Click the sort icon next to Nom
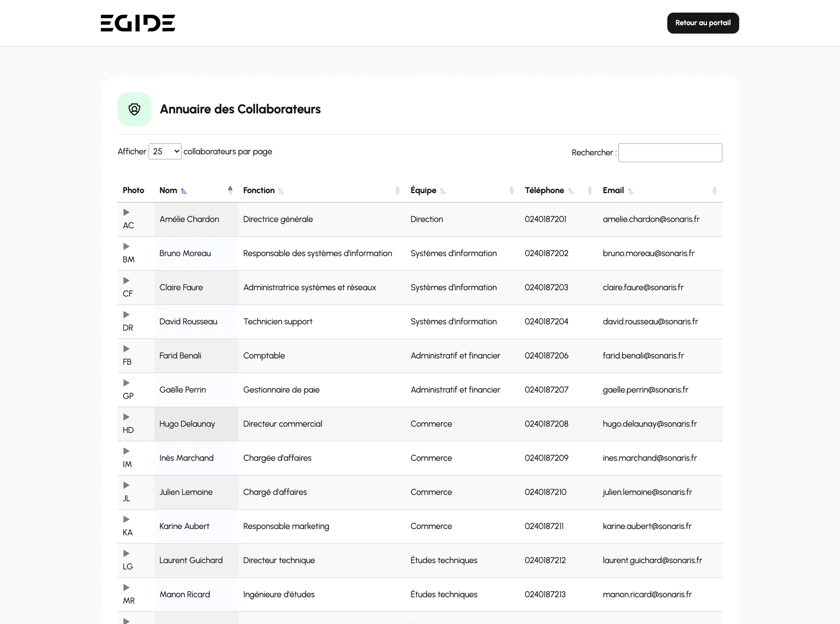This screenshot has width=840, height=624. pyautogui.click(x=184, y=191)
